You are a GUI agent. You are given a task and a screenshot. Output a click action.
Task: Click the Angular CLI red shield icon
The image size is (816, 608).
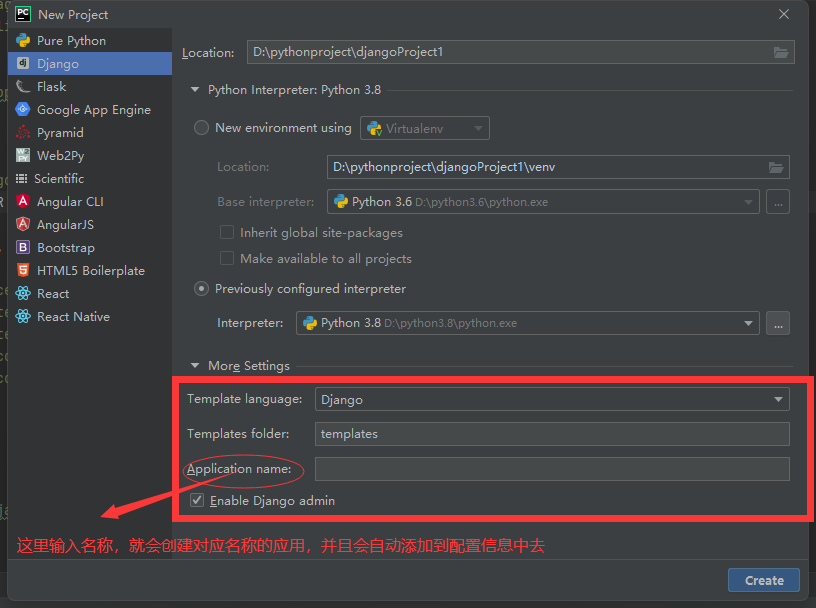tap(23, 201)
